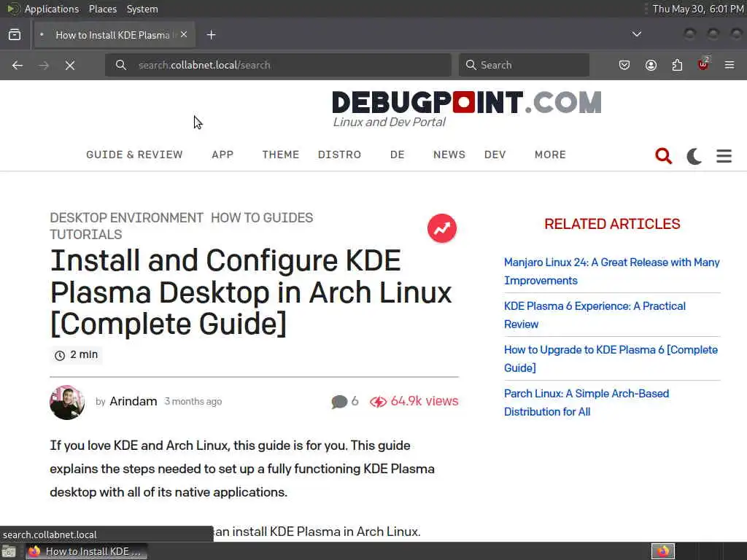Click the DebugPoint.com logo
Image resolution: width=747 pixels, height=560 pixels.
pos(466,109)
